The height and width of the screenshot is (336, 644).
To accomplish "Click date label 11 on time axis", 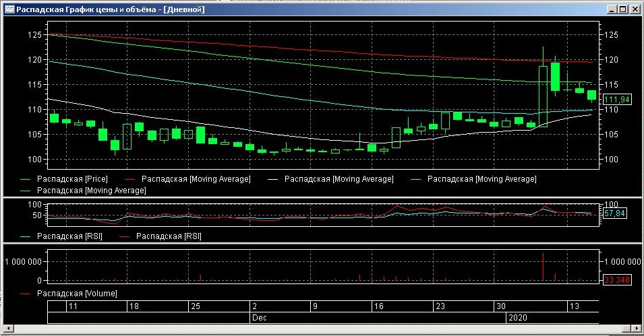I will coord(73,306).
